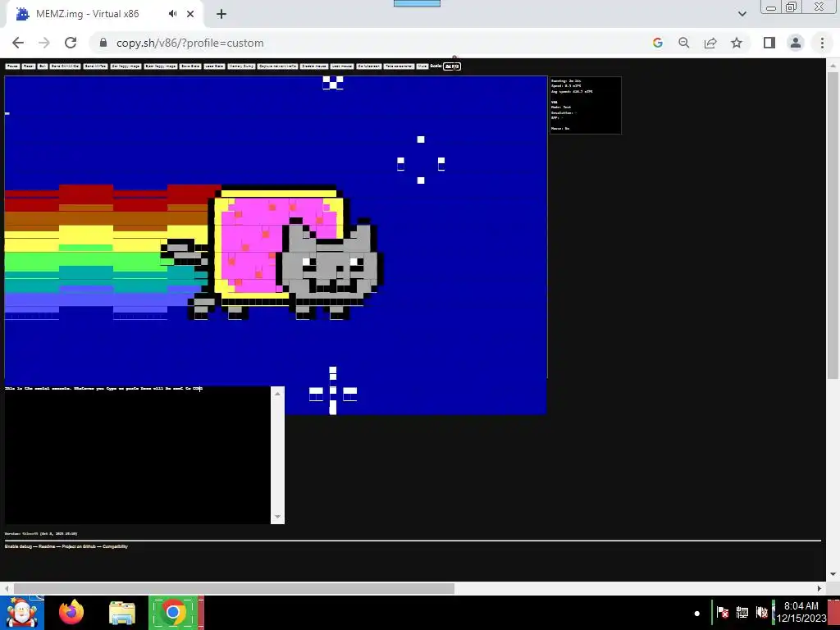This screenshot has width=840, height=630.
Task: Toggle the Disable mouse button
Action: 314,66
